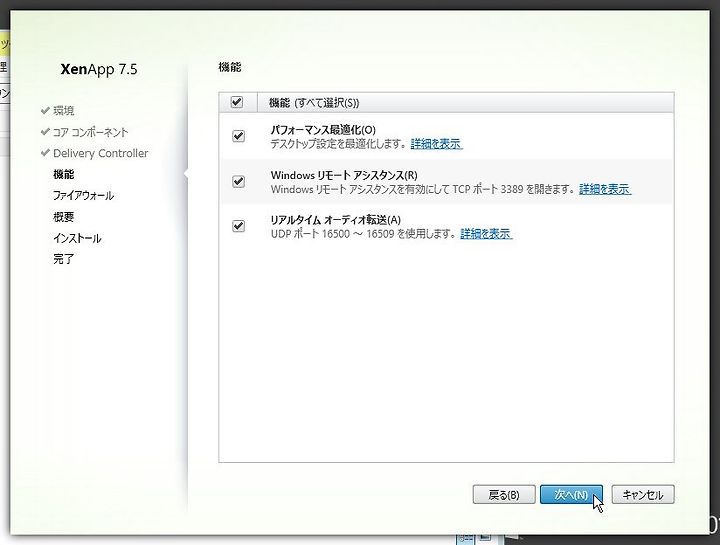Image resolution: width=720 pixels, height=545 pixels.
Task: Click デスクトップ設定を最適化します description text
Action: [339, 144]
